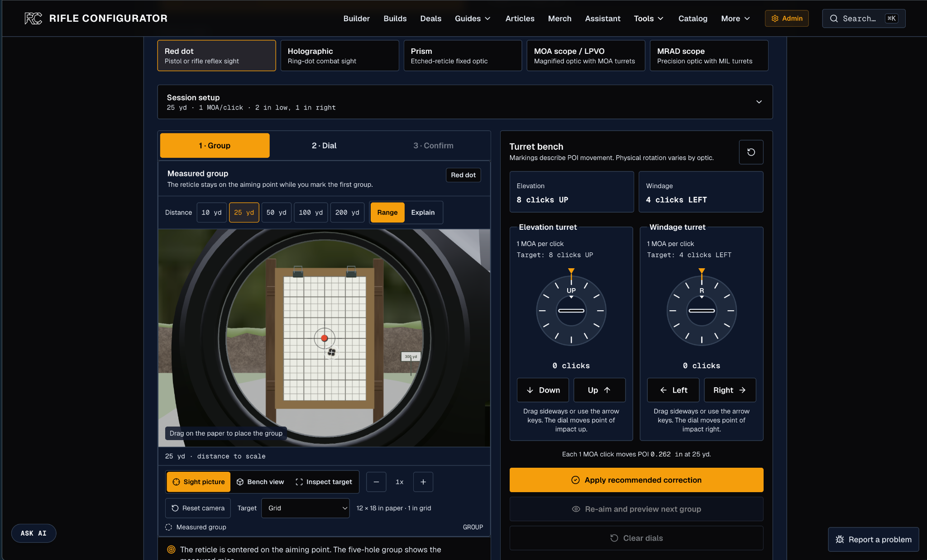Click the Windage turret dial
Viewport: 927px width, 560px height.
[702, 311]
